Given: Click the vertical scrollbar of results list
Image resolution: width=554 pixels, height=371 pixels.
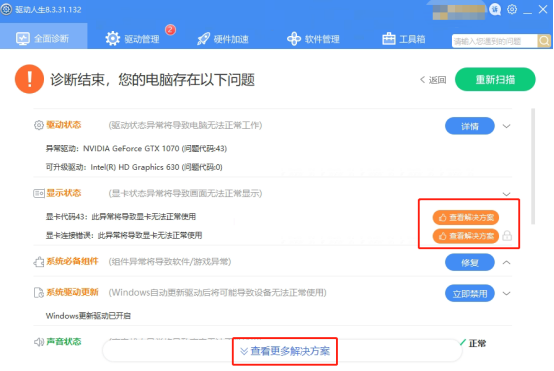Looking at the screenshot, I should pos(533,166).
